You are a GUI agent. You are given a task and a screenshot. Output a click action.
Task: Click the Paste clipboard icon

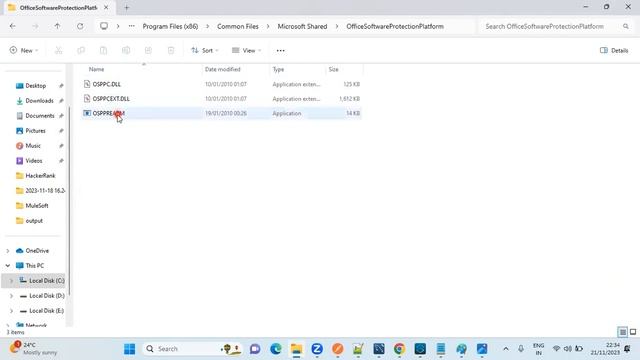click(103, 50)
